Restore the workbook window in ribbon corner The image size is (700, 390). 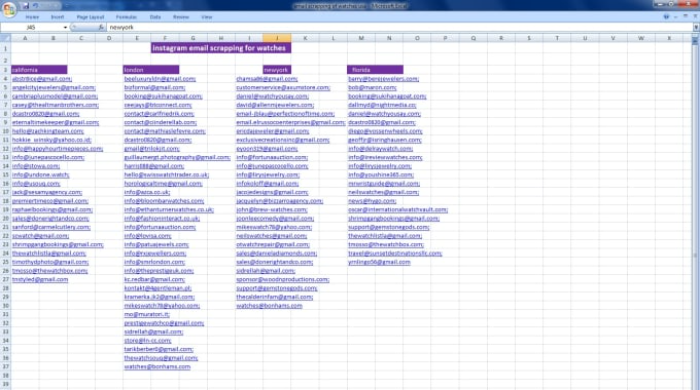click(x=685, y=17)
